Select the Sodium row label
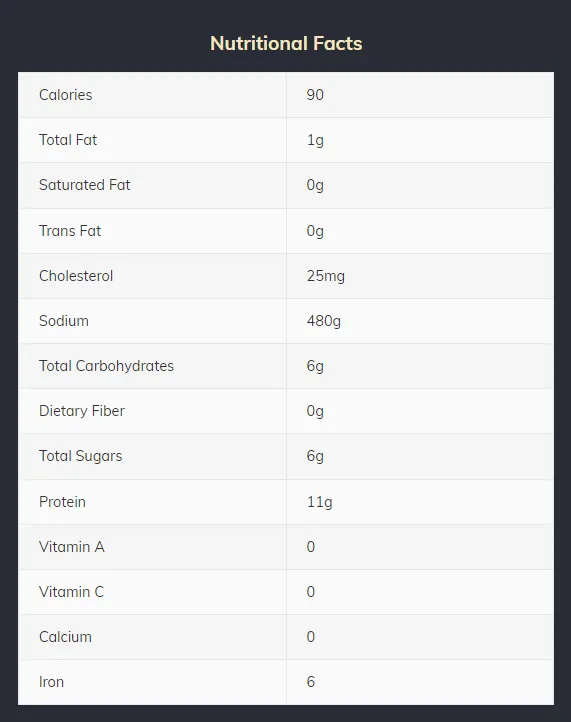The height and width of the screenshot is (722, 571). (64, 321)
